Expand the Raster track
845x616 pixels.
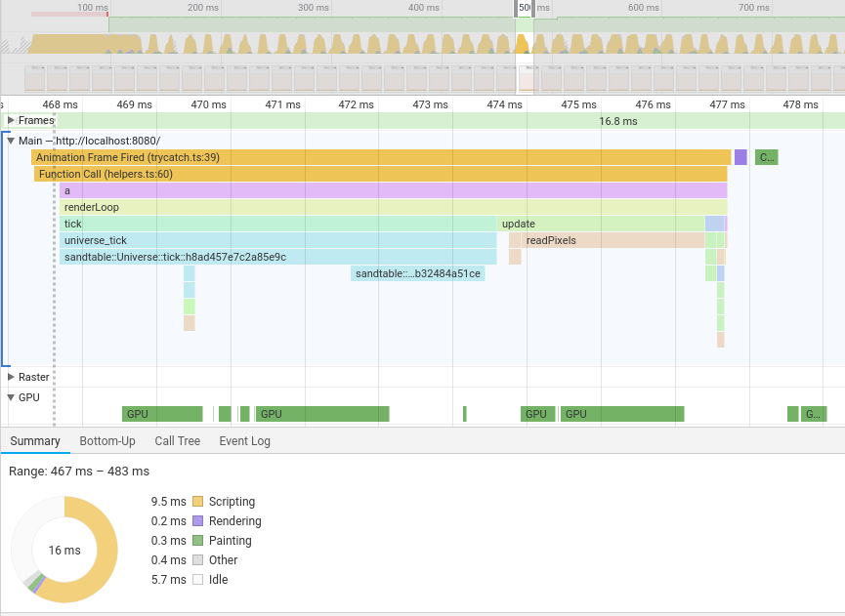[11, 377]
